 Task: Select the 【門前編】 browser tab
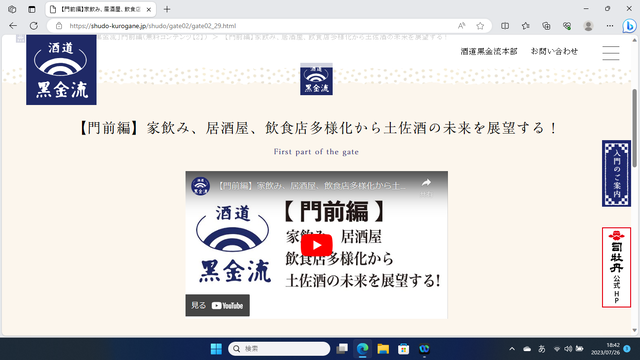pyautogui.click(x=100, y=9)
